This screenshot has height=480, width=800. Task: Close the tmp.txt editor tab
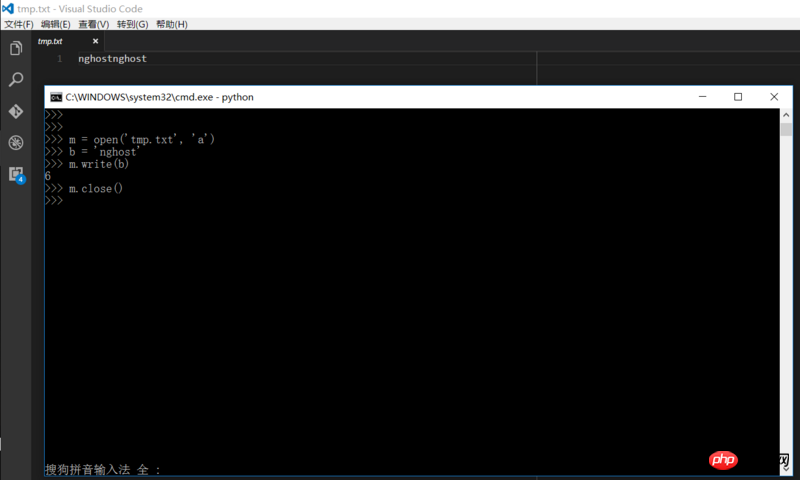coord(95,41)
